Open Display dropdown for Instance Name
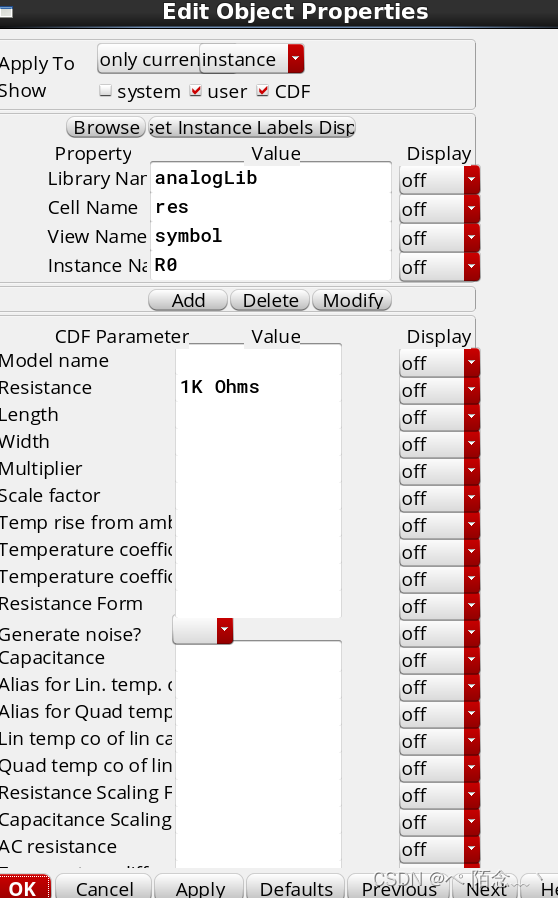Viewport: 558px width, 898px height. pos(439,267)
